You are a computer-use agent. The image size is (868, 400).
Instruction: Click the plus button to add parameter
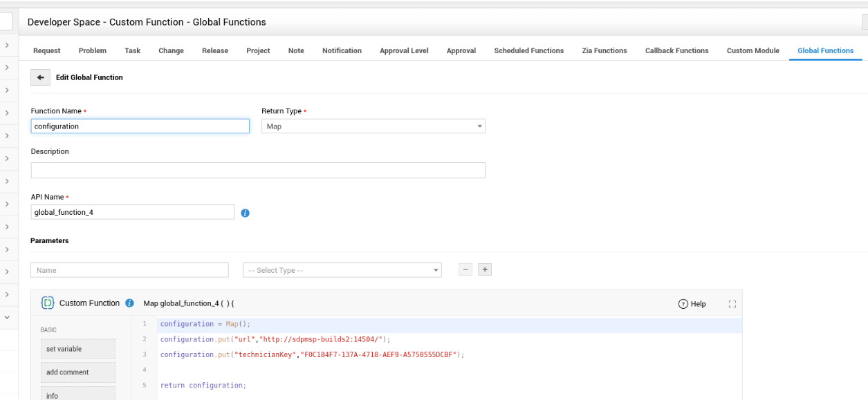click(485, 269)
